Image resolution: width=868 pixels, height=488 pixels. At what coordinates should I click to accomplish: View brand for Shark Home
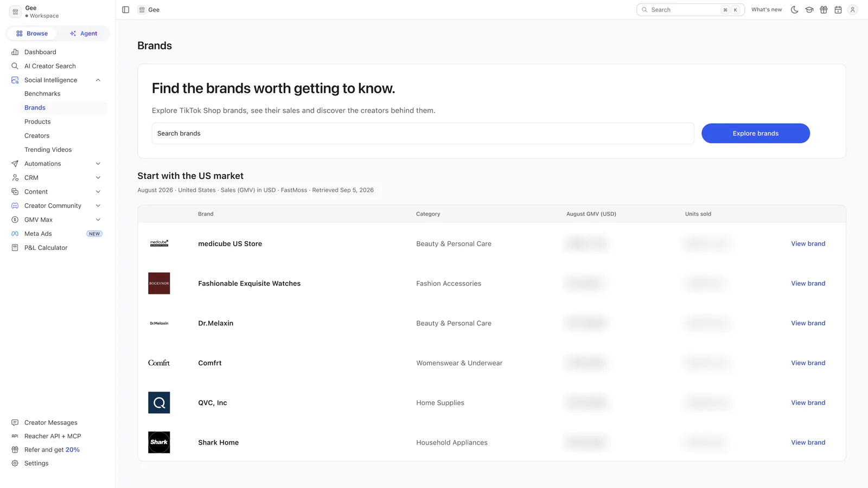(808, 442)
